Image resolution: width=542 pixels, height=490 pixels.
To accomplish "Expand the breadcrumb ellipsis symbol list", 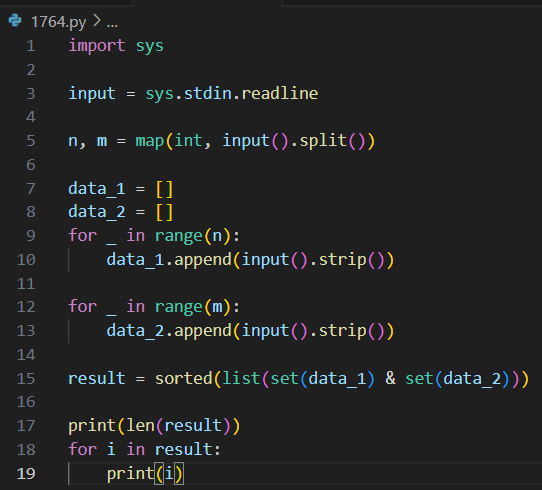I will point(112,25).
